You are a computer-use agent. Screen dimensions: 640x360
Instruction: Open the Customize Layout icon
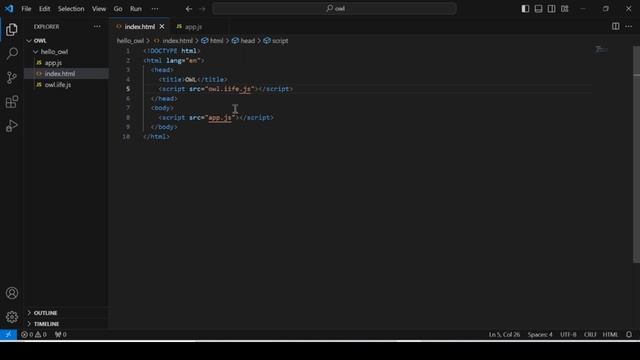[x=564, y=9]
